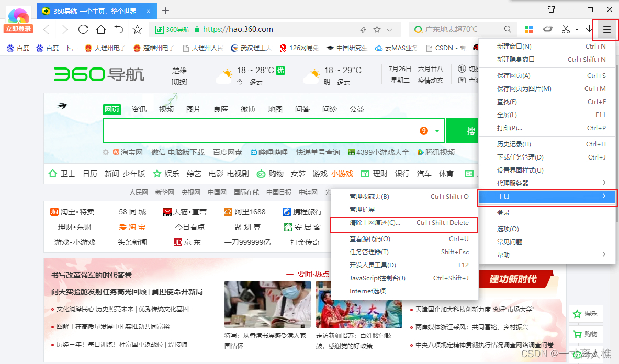This screenshot has height=364, width=619.
Task: Open the 京东 site link
Action: 187,242
